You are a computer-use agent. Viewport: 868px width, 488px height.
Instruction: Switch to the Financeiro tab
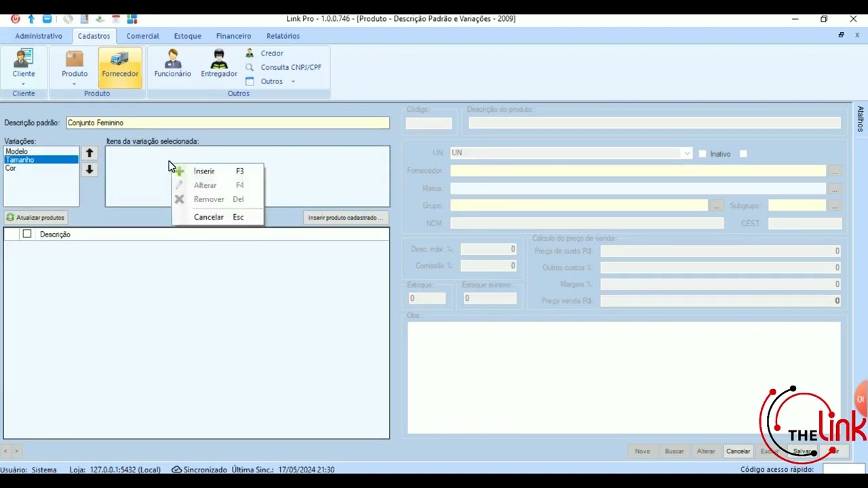coord(233,36)
